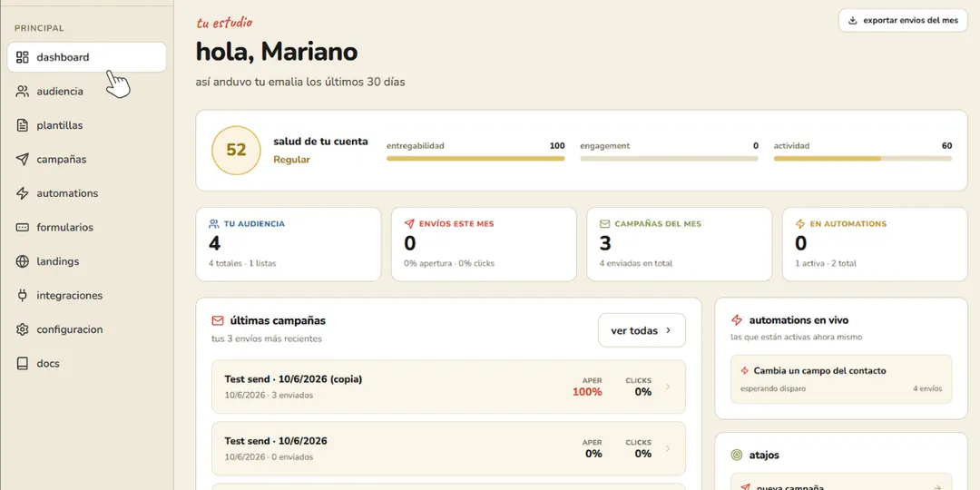Click the download icon in export button
Image resolution: width=980 pixels, height=490 pixels.
click(852, 21)
